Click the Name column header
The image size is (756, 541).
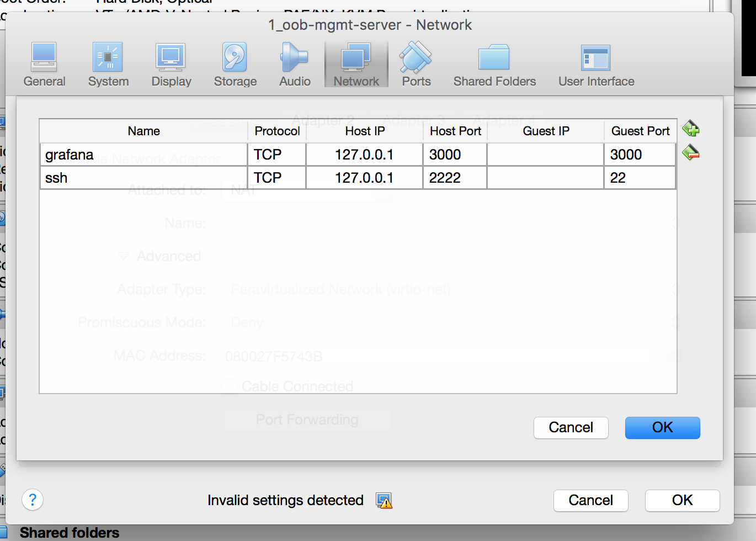click(143, 131)
